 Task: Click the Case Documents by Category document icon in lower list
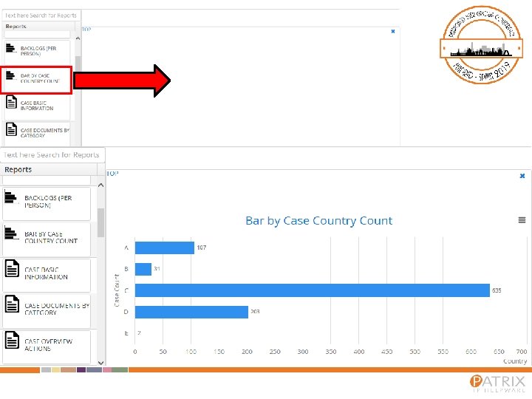point(12,304)
